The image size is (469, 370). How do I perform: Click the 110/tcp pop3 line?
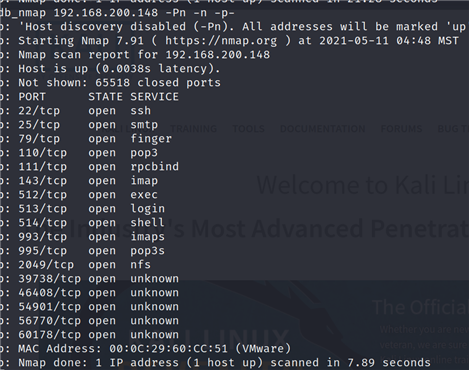coord(88,153)
